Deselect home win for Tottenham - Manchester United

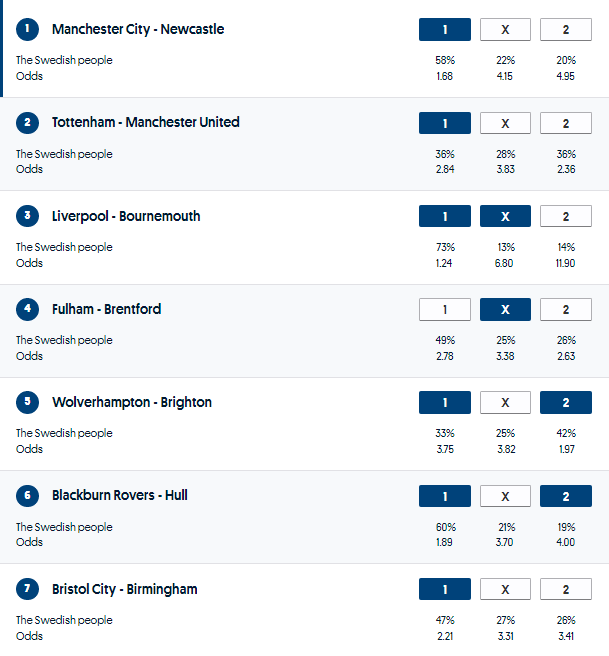[445, 123]
